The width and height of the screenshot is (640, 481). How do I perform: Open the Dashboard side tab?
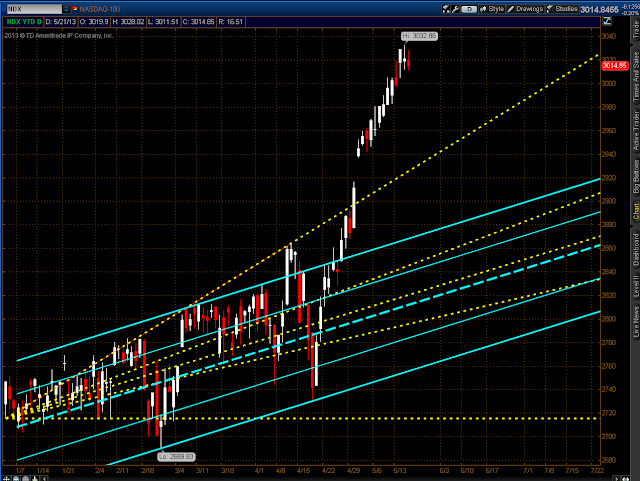[x=636, y=249]
